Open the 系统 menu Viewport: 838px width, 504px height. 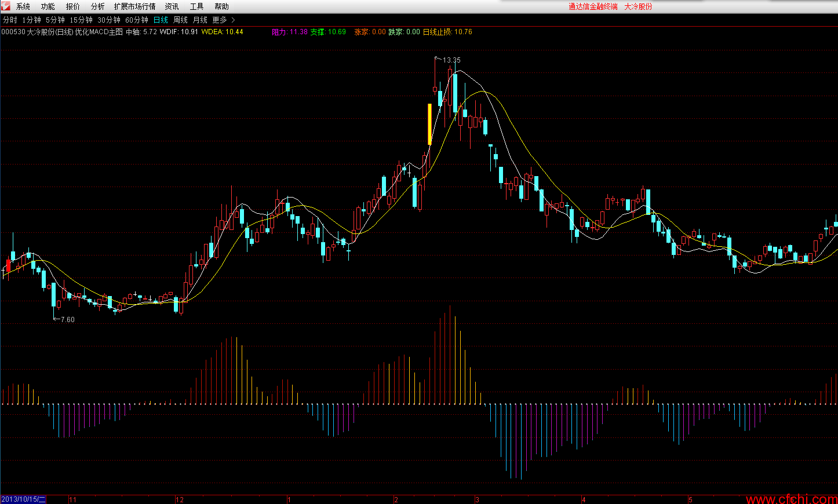pyautogui.click(x=23, y=6)
